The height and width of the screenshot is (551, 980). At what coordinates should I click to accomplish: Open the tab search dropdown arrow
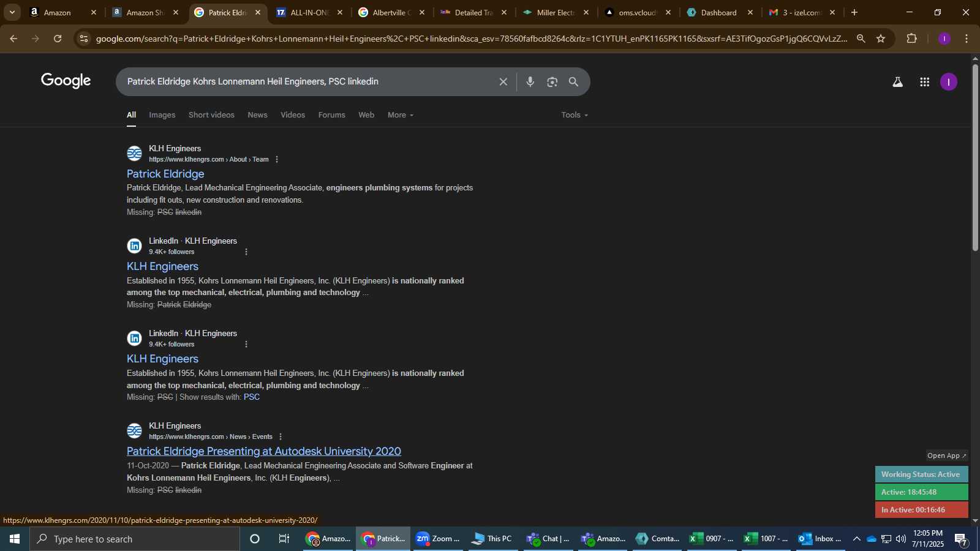[x=12, y=12]
